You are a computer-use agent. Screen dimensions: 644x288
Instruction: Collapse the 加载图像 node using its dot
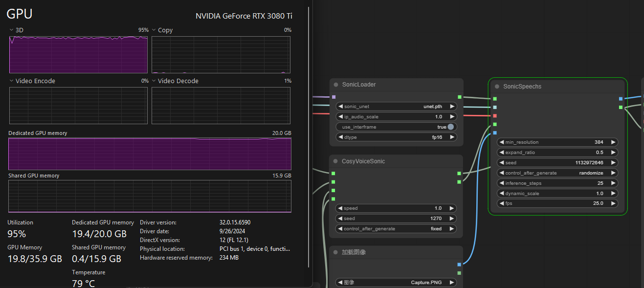tap(335, 252)
